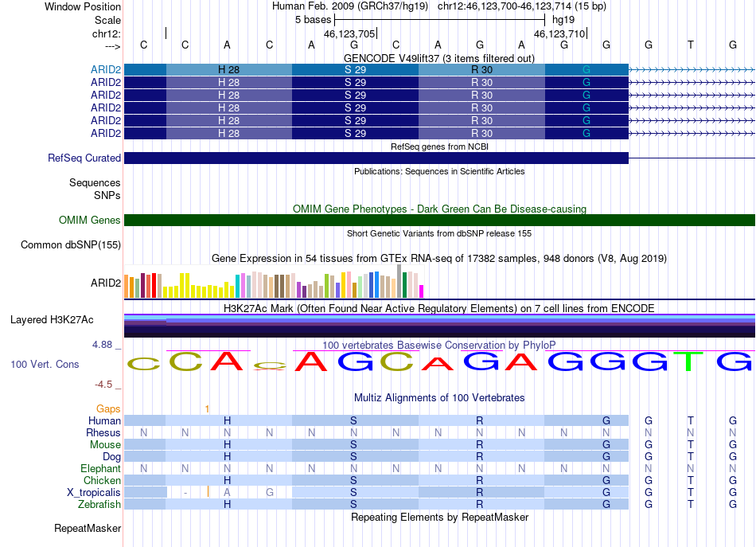Select the Human species row label
Image resolution: width=756 pixels, height=547 pixels.
[104, 420]
